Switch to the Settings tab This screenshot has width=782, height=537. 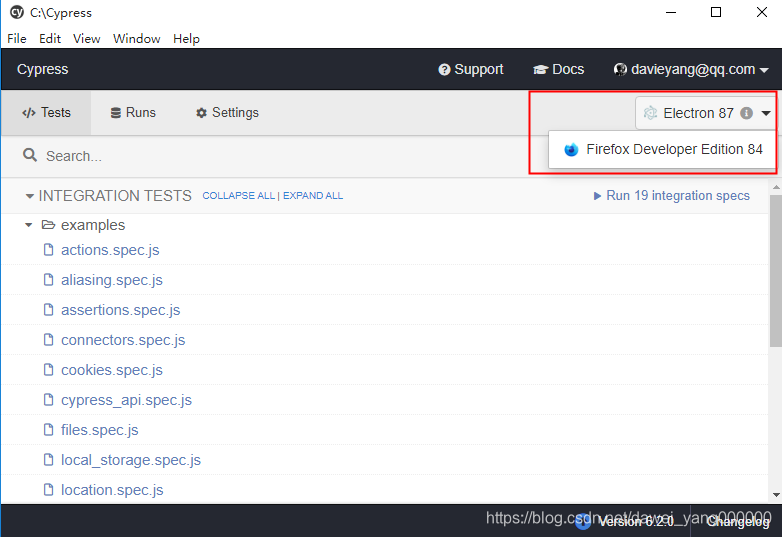227,113
